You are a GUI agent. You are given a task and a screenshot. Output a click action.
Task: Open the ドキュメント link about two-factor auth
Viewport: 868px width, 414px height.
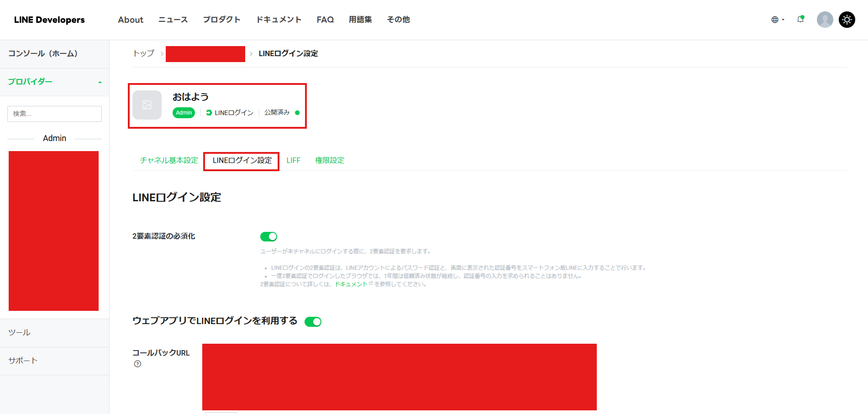[x=351, y=284]
